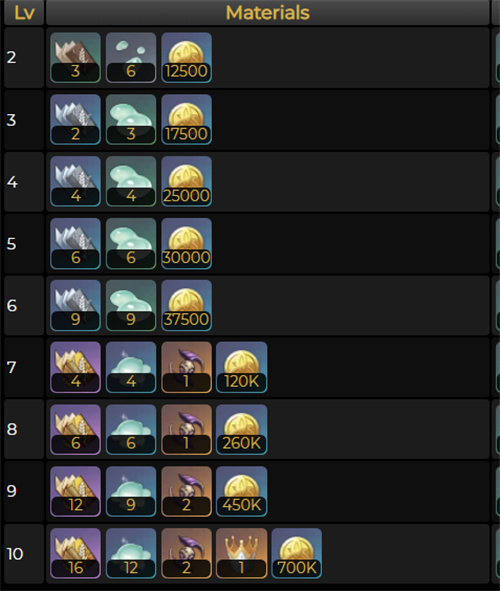
Task: Click the slime material icon showing 3
Action: (x=131, y=119)
